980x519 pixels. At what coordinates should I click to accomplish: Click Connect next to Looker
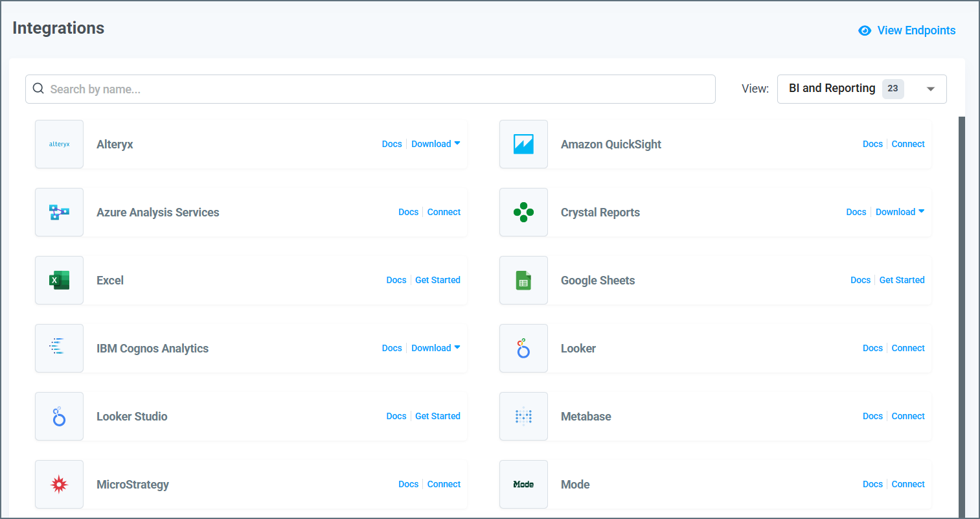coord(908,348)
